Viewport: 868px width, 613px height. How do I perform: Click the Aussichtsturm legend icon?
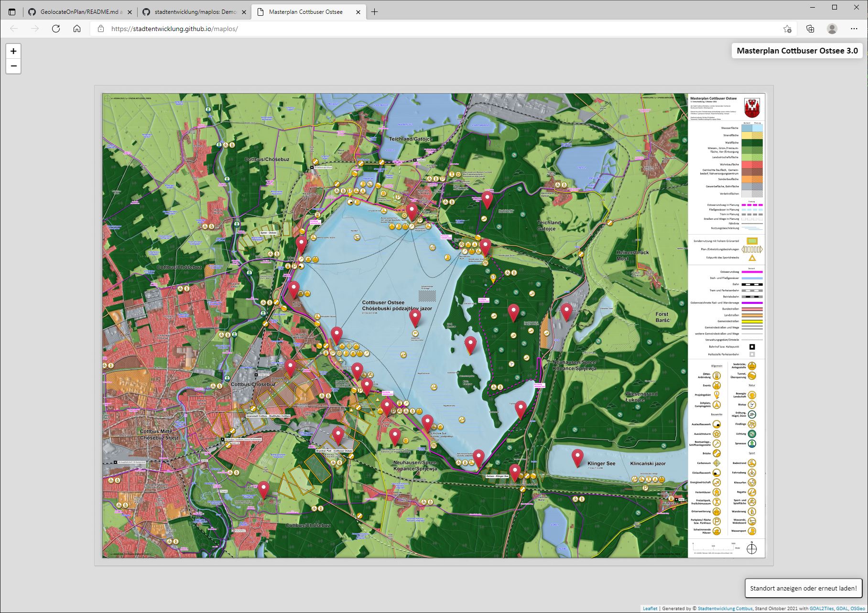716,434
